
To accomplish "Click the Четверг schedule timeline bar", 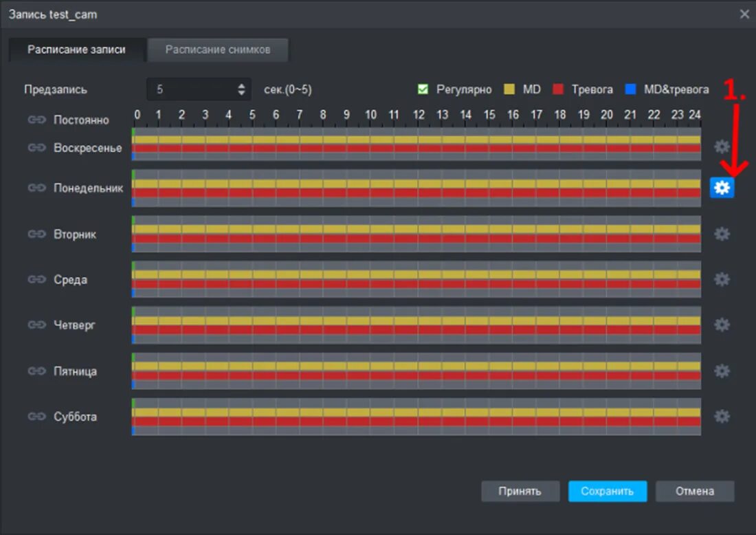I will pyautogui.click(x=416, y=325).
